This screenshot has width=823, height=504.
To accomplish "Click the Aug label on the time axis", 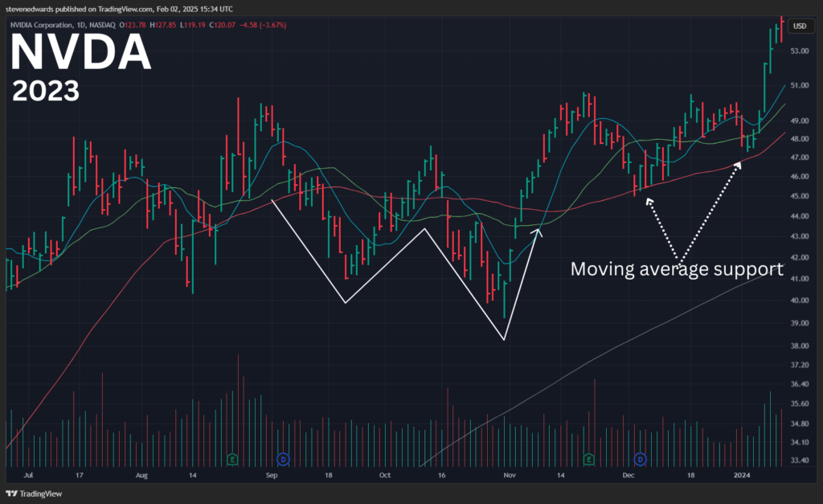I will click(x=141, y=475).
